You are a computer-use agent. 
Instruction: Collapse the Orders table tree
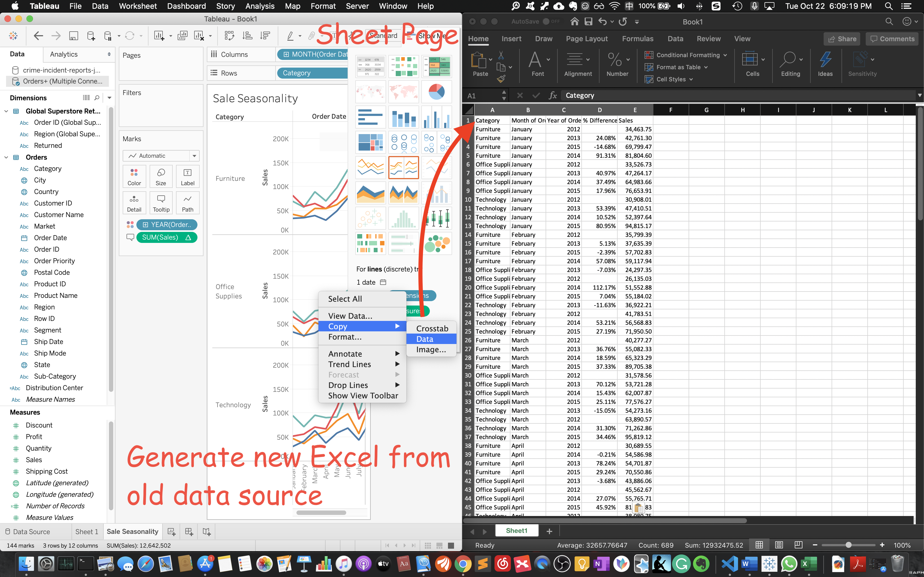coord(6,157)
